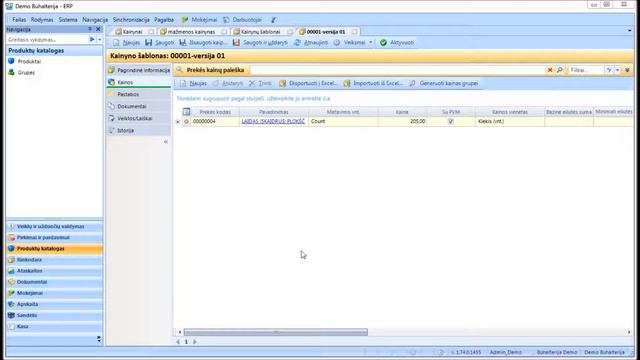Click the Veiklų ir užduočių valdymas button
This screenshot has width=640, height=360.
54,226
